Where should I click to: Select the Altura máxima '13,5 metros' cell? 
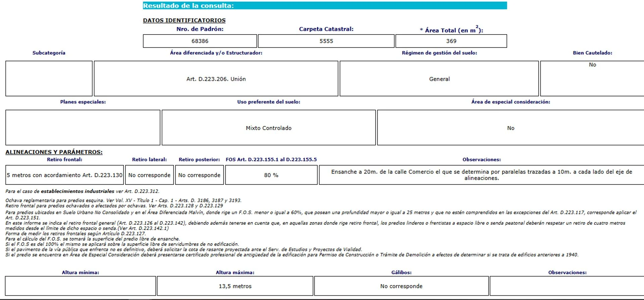pos(235,286)
